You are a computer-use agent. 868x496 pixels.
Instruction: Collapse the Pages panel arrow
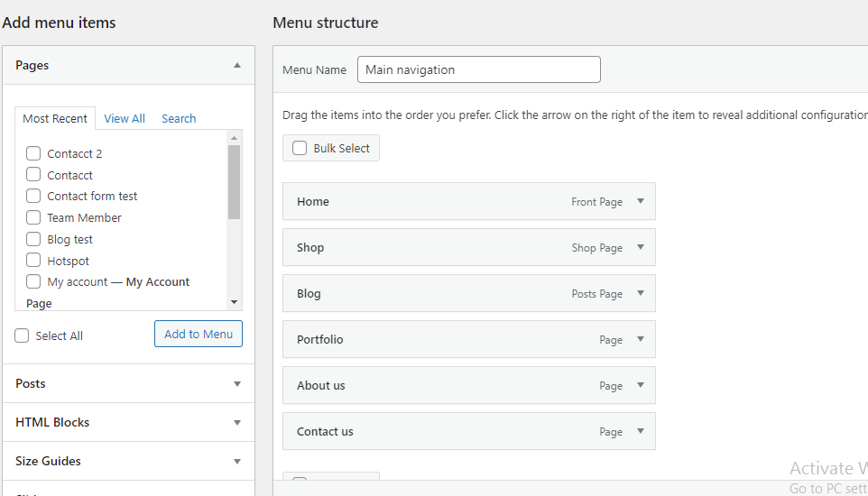pos(237,65)
